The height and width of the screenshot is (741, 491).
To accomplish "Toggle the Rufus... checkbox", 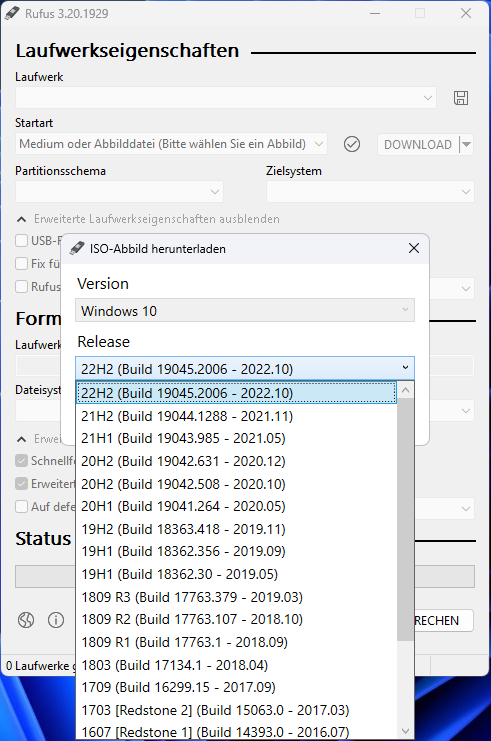I will pyautogui.click(x=21, y=286).
